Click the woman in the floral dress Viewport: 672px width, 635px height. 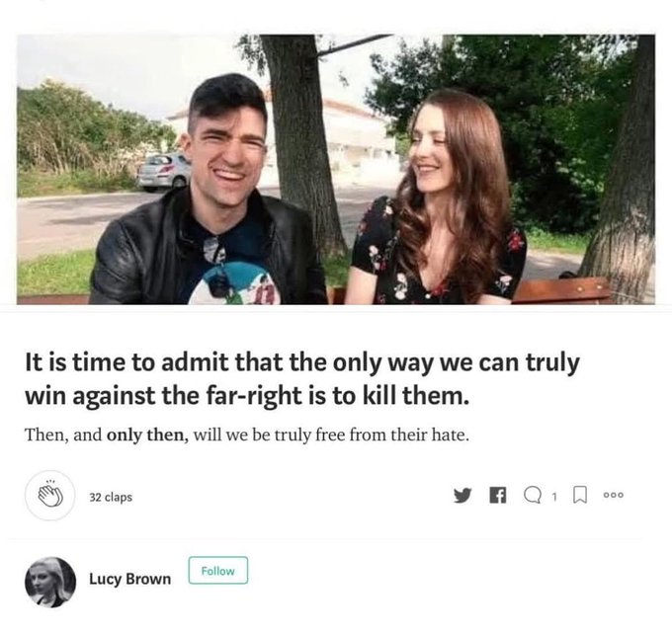[x=437, y=201]
